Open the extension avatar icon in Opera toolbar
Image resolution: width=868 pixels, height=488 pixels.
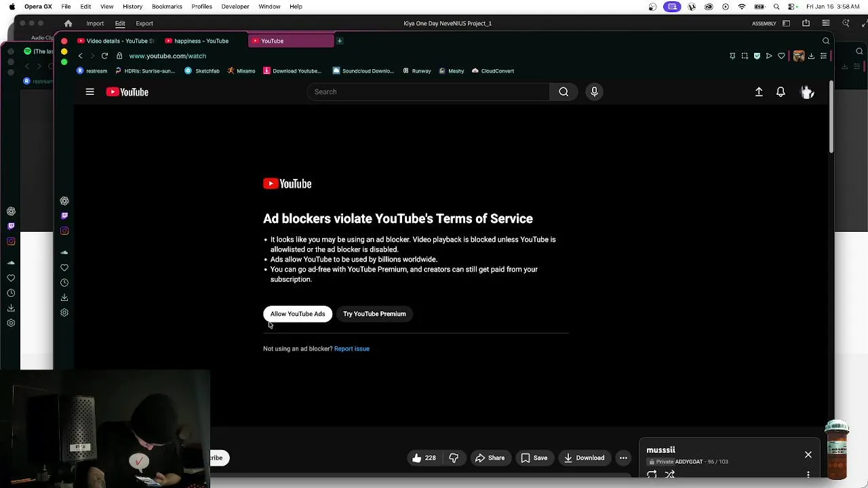[x=799, y=56]
